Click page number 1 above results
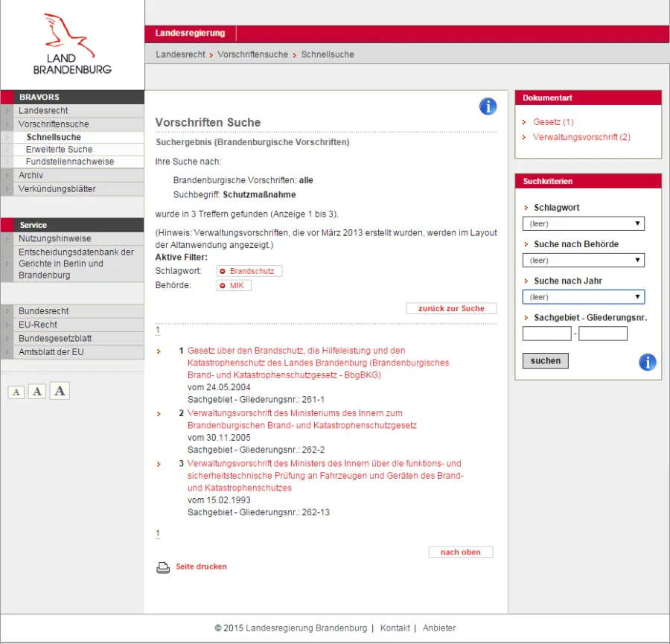 tap(158, 330)
